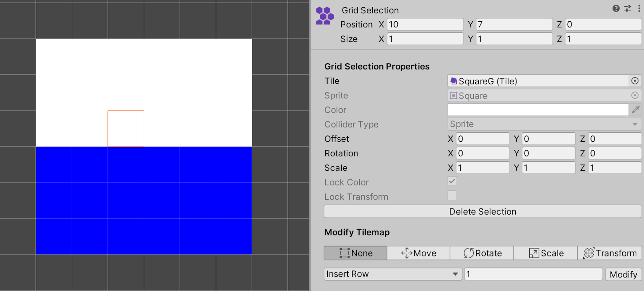Open the SquareG (Tile) asset field

(537, 81)
